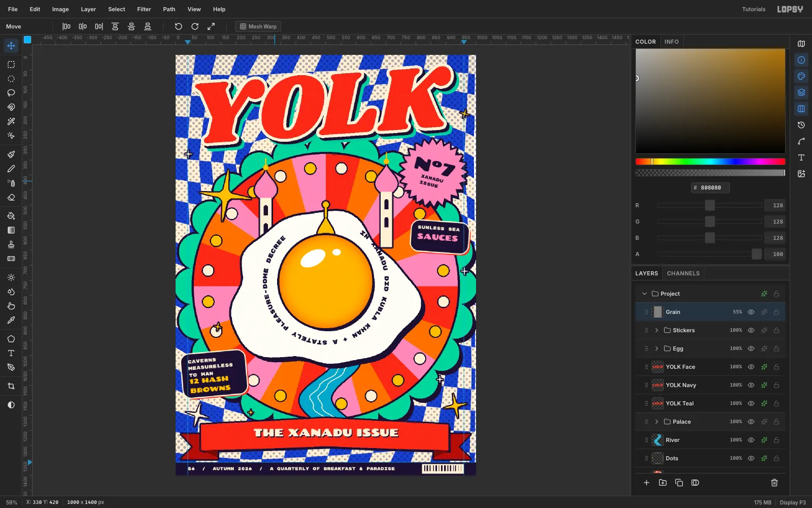Select the Clone Stamp tool
812x508 pixels.
[x=11, y=244]
